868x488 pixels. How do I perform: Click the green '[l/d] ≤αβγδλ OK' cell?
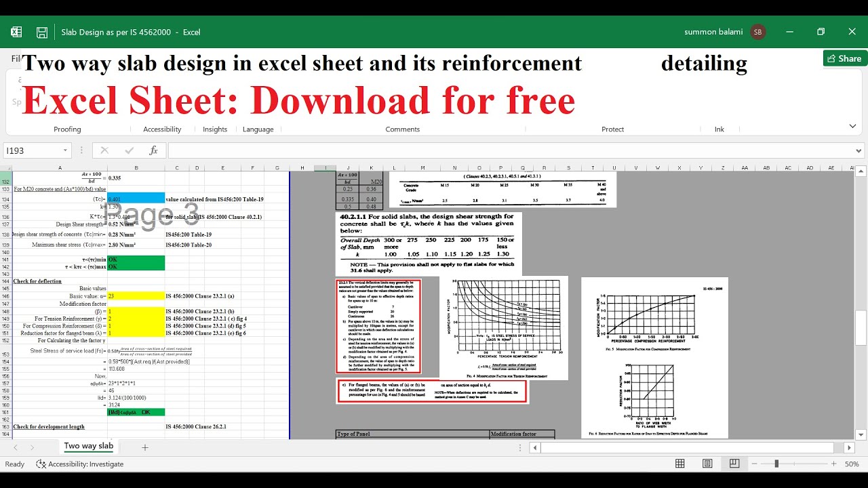click(136, 412)
